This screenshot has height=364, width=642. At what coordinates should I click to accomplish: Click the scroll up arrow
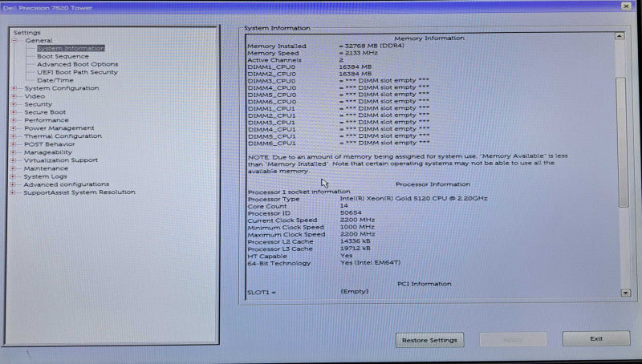[x=620, y=36]
